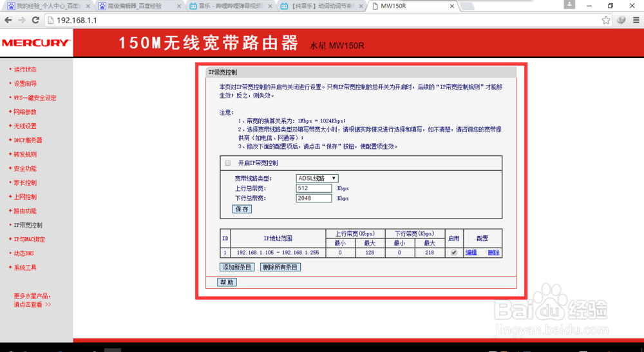Click the 更多水星产品 请点击查看 link

pos(32,300)
